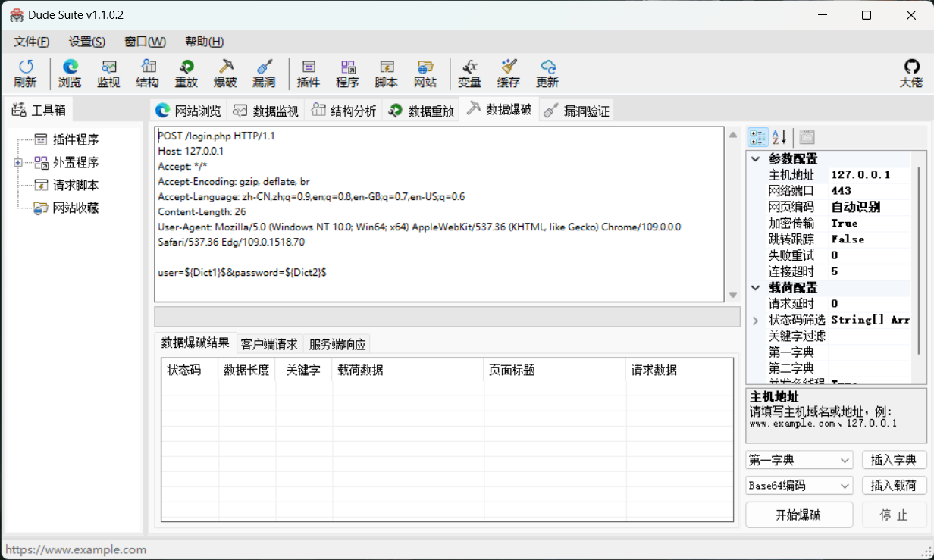Click the 主机地址 value field 127.0.0.1
Screen dimensions: 934x560
(x=869, y=175)
